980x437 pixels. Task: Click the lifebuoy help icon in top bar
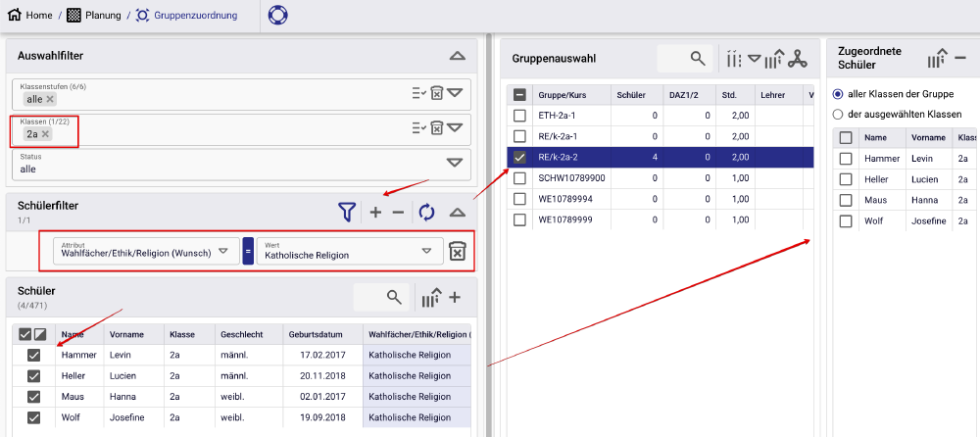279,16
